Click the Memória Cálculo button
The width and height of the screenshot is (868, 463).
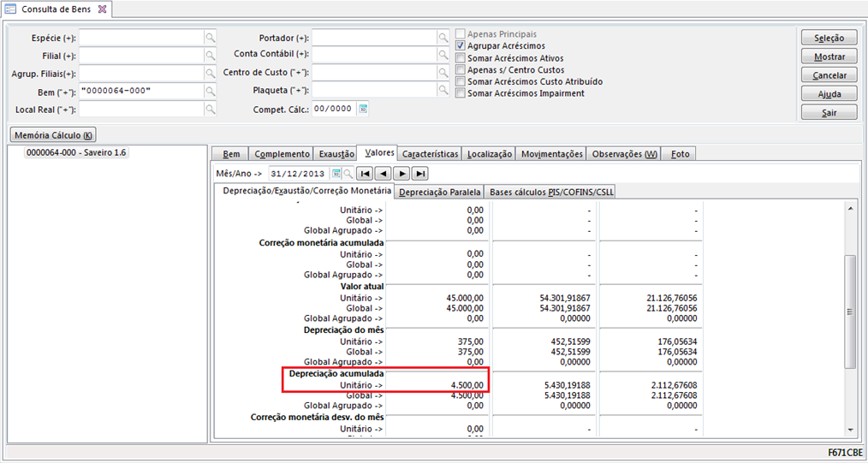(x=53, y=135)
